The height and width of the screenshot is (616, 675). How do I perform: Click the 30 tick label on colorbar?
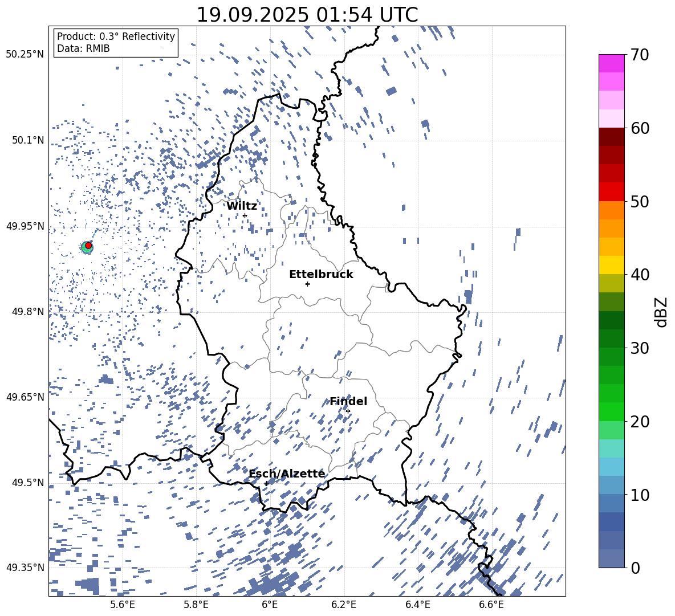640,348
